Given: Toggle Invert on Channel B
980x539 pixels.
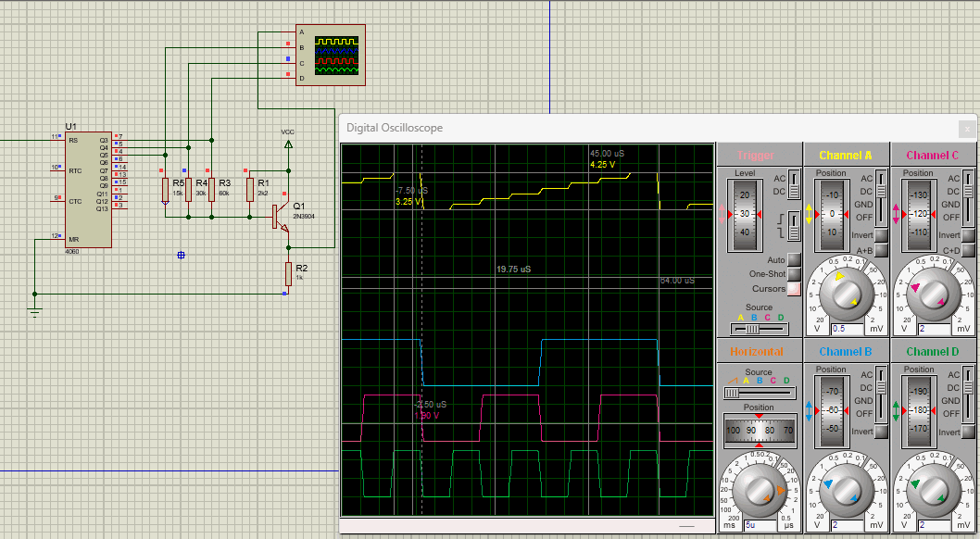Looking at the screenshot, I should [881, 432].
